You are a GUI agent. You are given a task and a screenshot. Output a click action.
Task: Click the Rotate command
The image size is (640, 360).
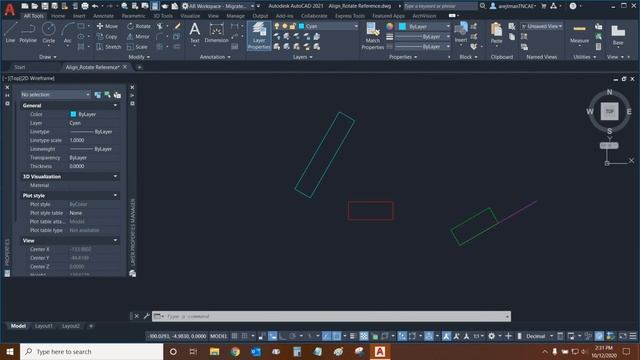click(x=138, y=26)
